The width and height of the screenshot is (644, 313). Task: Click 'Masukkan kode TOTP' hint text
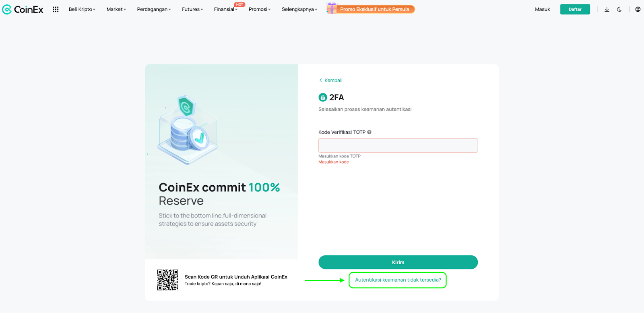[339, 156]
